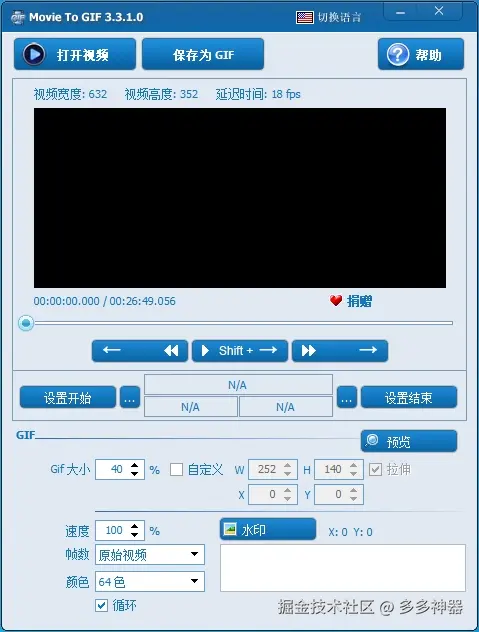Screen dimensions: 479x632
Task: Click the black video preview area
Action: click(240, 198)
